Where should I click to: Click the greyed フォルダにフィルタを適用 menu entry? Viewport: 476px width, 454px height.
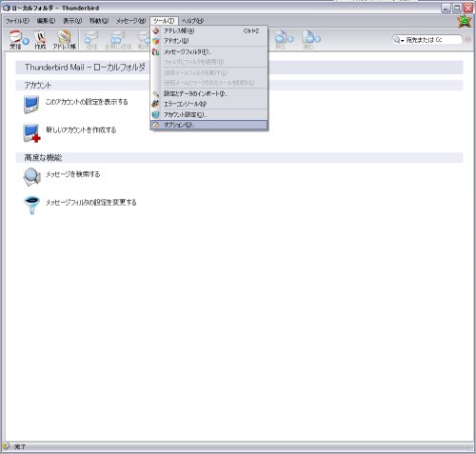tap(208, 62)
